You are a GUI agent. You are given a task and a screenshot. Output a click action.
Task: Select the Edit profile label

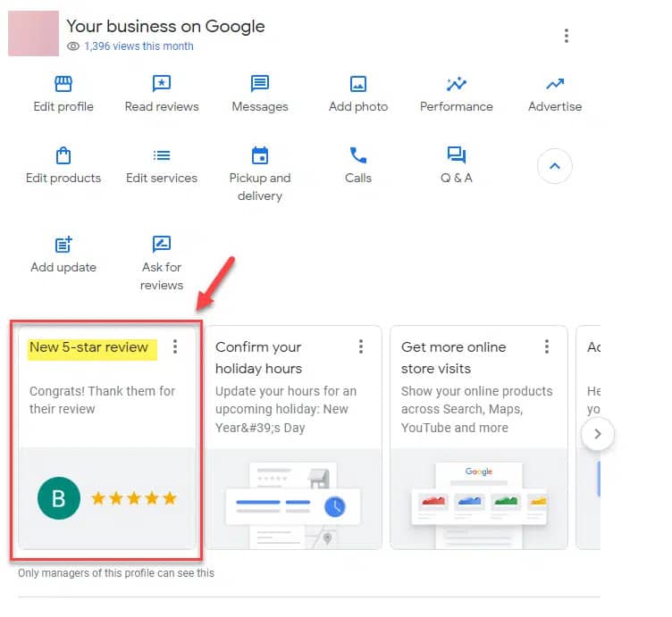point(63,106)
